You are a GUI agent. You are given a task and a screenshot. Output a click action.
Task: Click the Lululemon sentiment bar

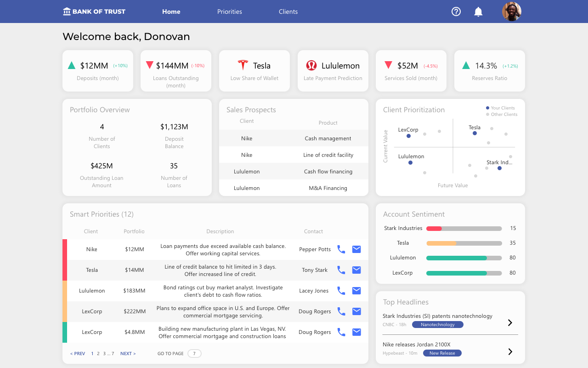pos(464,258)
